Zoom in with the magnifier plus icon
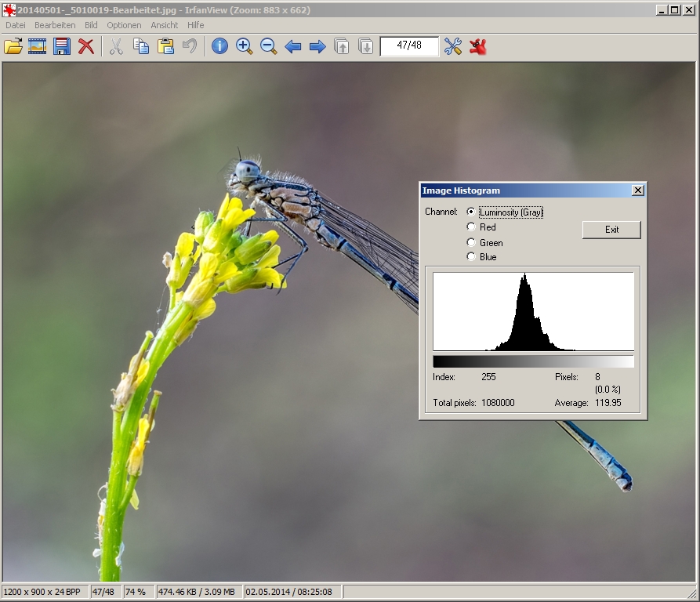The width and height of the screenshot is (700, 602). click(244, 46)
